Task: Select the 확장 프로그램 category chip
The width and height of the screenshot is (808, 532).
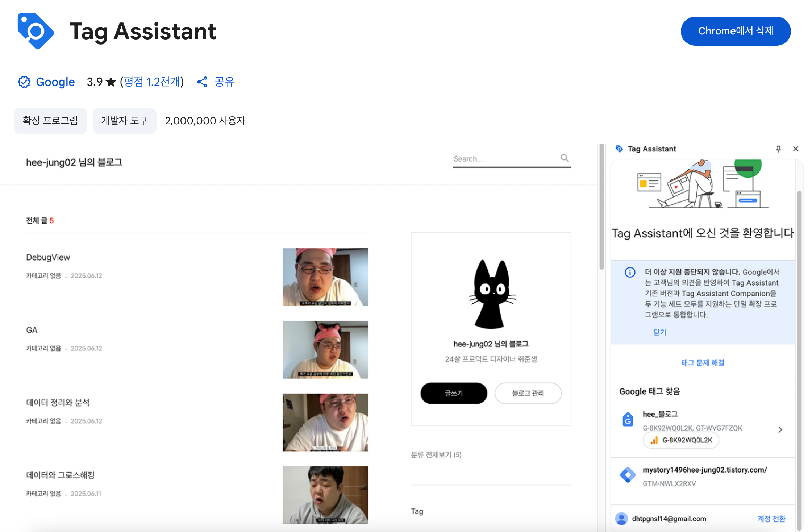Action: [x=50, y=121]
